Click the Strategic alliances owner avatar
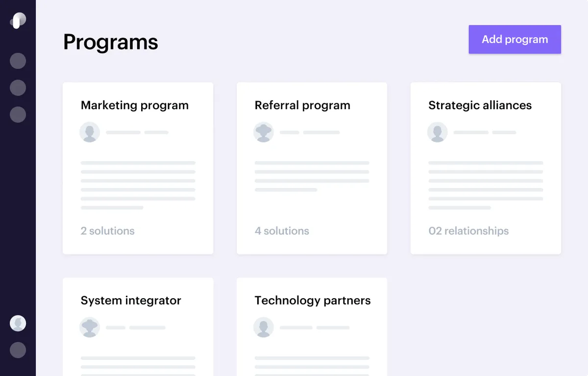This screenshot has height=376, width=588. (x=438, y=132)
